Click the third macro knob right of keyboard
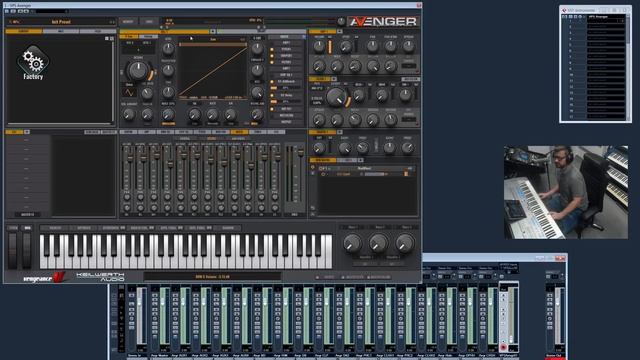640x360 pixels. (404, 243)
